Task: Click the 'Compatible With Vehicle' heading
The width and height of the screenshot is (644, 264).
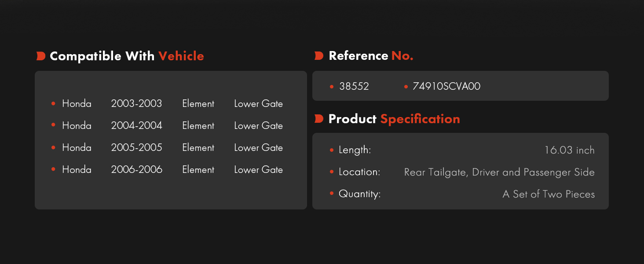Action: tap(127, 56)
